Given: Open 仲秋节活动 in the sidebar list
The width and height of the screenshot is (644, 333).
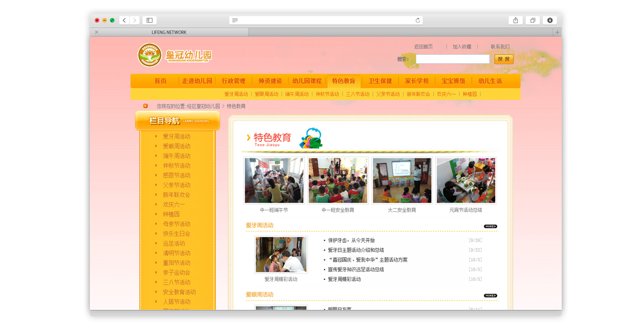Looking at the screenshot, I should pos(176,165).
